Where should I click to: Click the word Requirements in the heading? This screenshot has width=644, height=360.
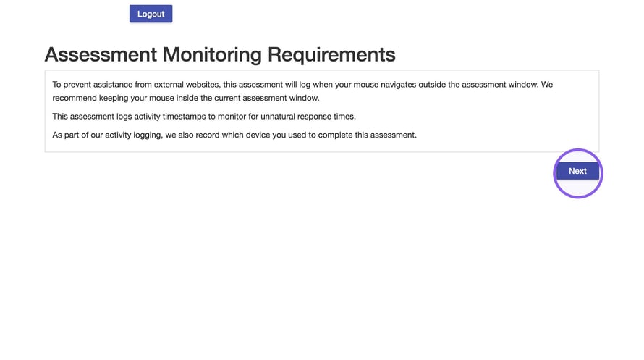pyautogui.click(x=331, y=54)
